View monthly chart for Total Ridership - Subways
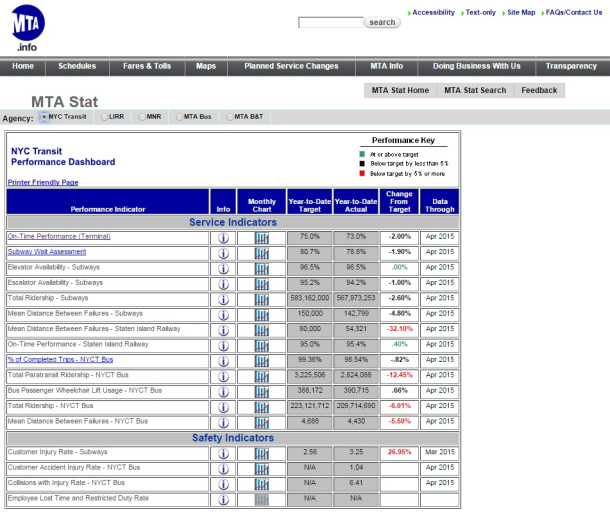The width and height of the screenshot is (610, 512). pos(261,300)
